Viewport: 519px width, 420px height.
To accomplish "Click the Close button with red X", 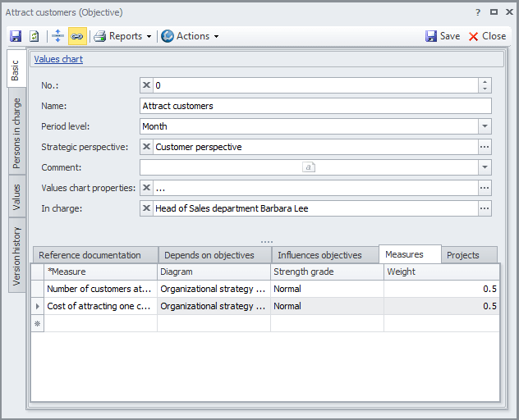I will point(487,36).
